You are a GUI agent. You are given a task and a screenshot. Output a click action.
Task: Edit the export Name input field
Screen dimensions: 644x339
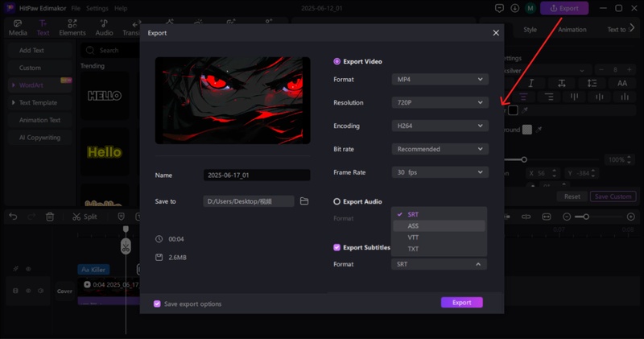point(256,176)
